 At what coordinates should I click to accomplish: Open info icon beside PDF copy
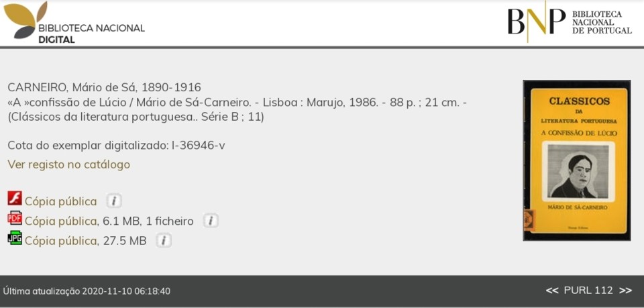click(211, 221)
